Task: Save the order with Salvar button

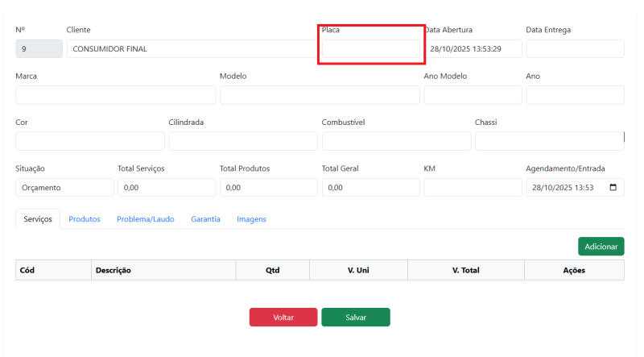Action: click(x=356, y=318)
